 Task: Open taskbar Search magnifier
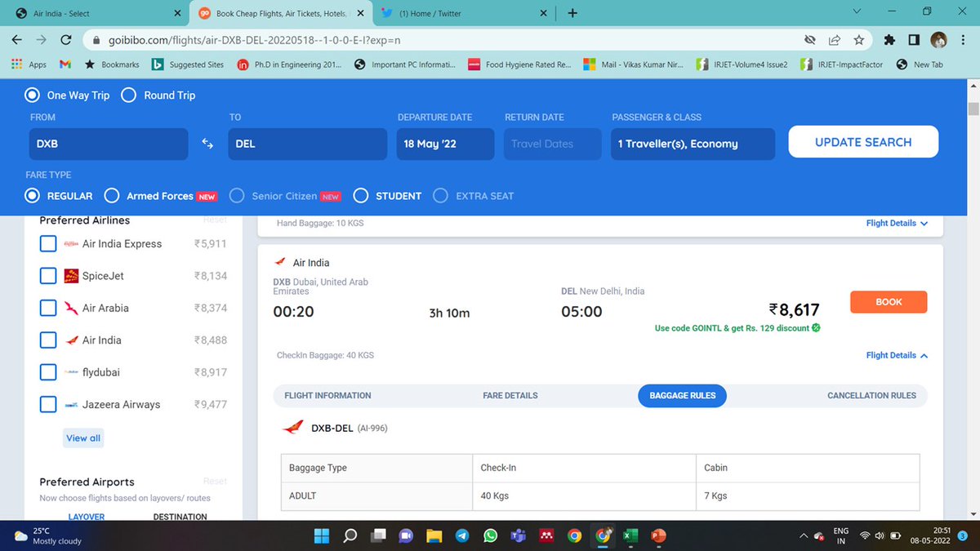(x=350, y=535)
